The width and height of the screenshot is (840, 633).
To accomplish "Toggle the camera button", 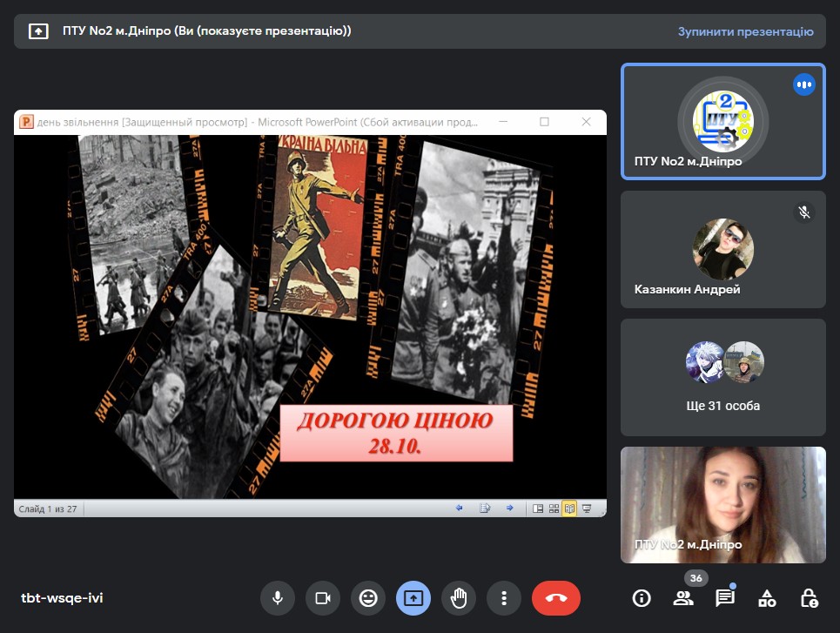I will [x=323, y=598].
